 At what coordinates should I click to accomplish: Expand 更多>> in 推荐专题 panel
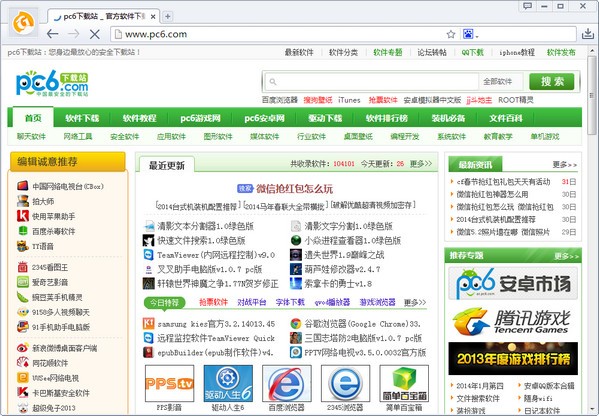567,256
